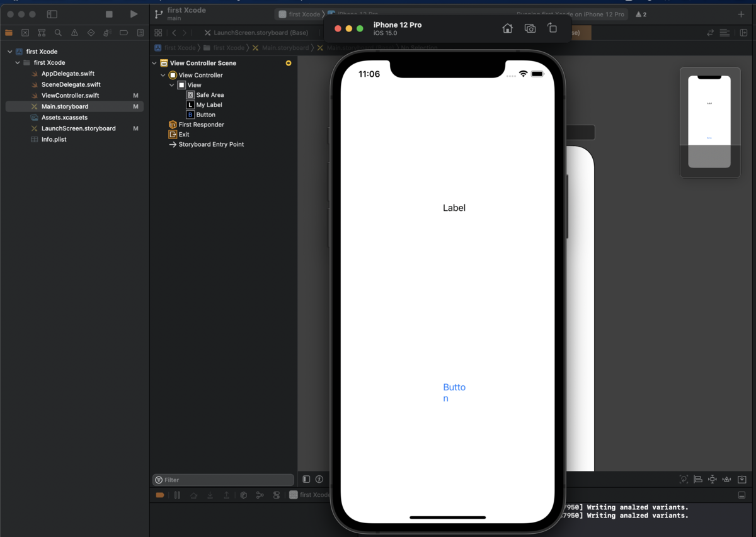This screenshot has width=756, height=537.
Task: Take a simulator screenshot
Action: [x=530, y=28]
